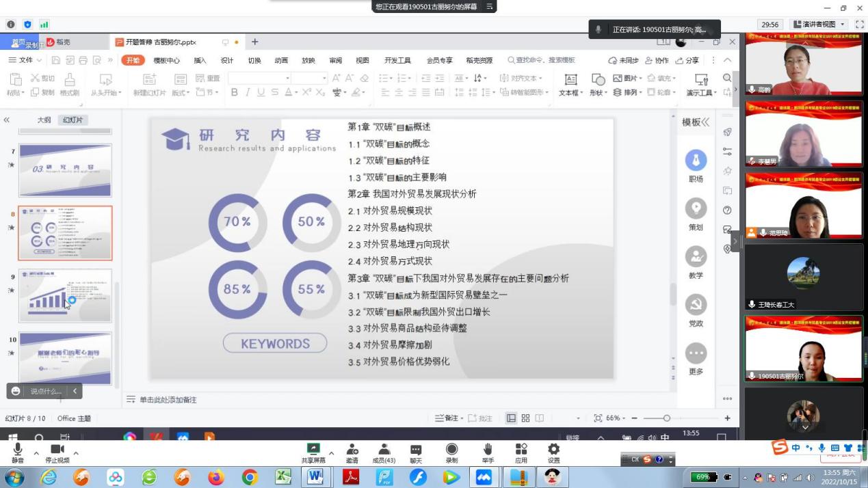
Task: Click the zoom slider handle in status bar
Action: point(666,418)
